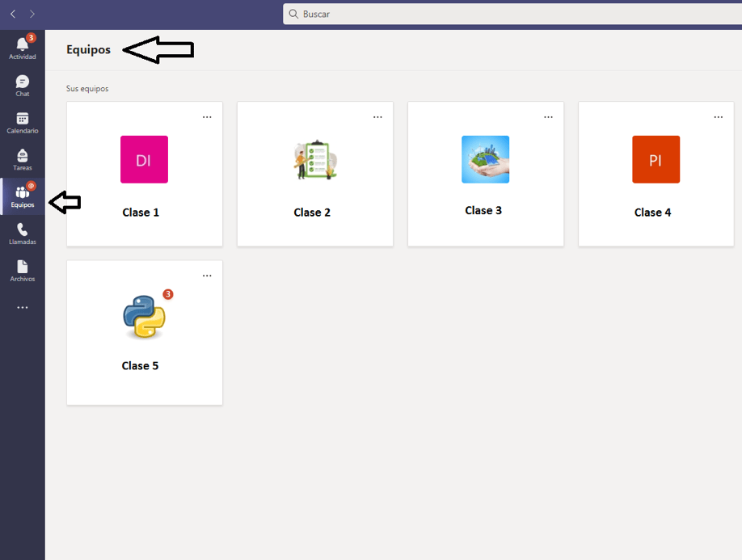Click the Equipos page heading

88,49
